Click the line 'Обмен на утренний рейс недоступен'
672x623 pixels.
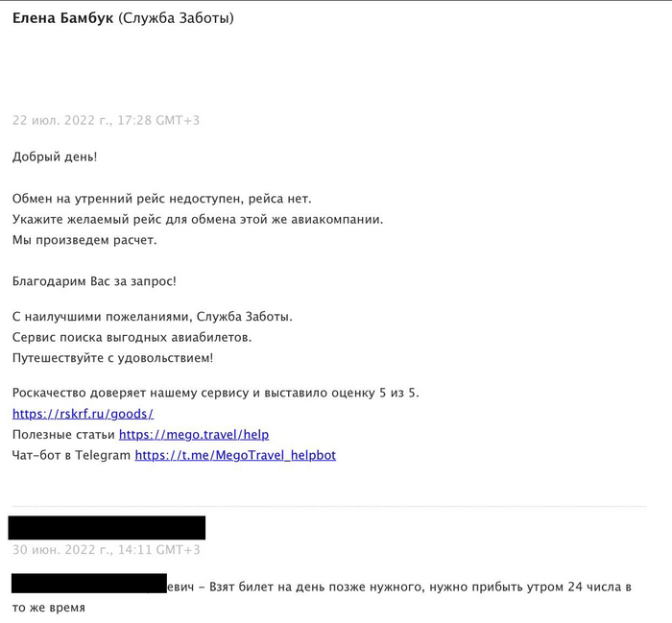(x=162, y=199)
